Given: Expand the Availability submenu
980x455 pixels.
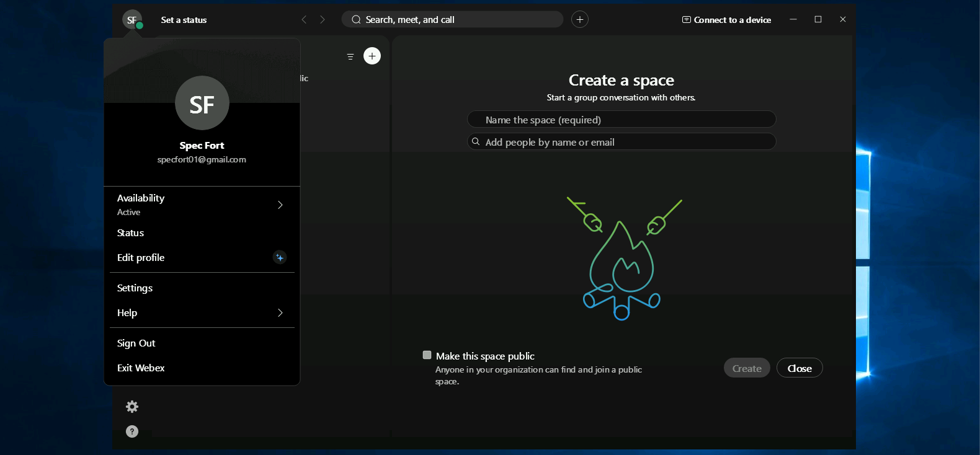Looking at the screenshot, I should coord(280,205).
